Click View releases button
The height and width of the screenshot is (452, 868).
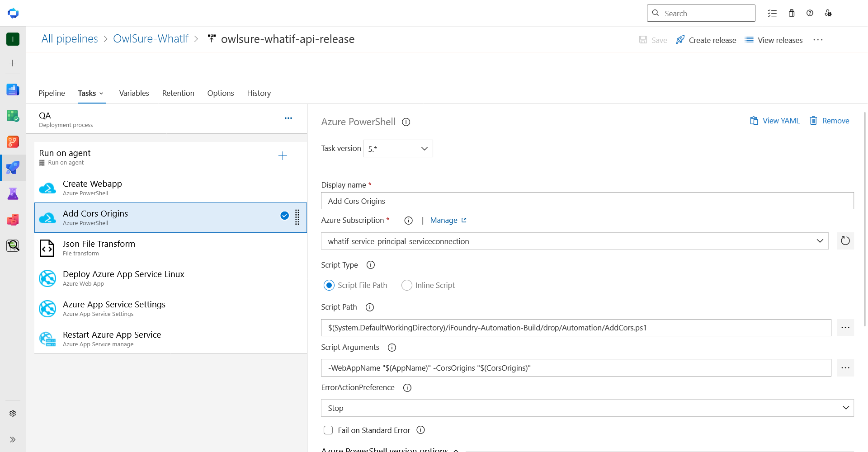[x=774, y=40]
